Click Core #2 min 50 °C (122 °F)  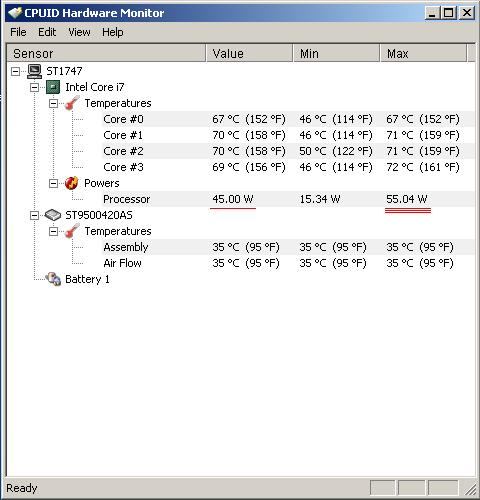pyautogui.click(x=336, y=151)
